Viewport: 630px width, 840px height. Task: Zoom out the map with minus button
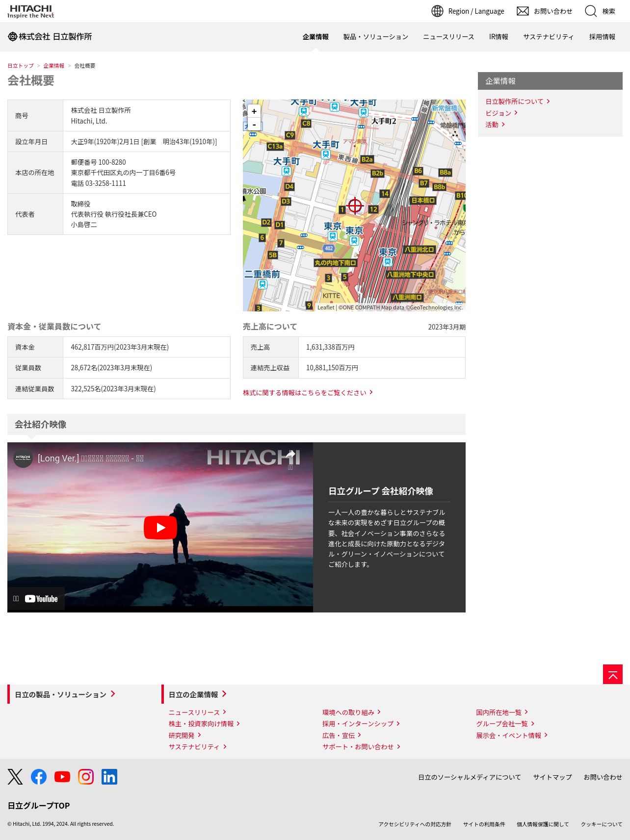pos(254,125)
